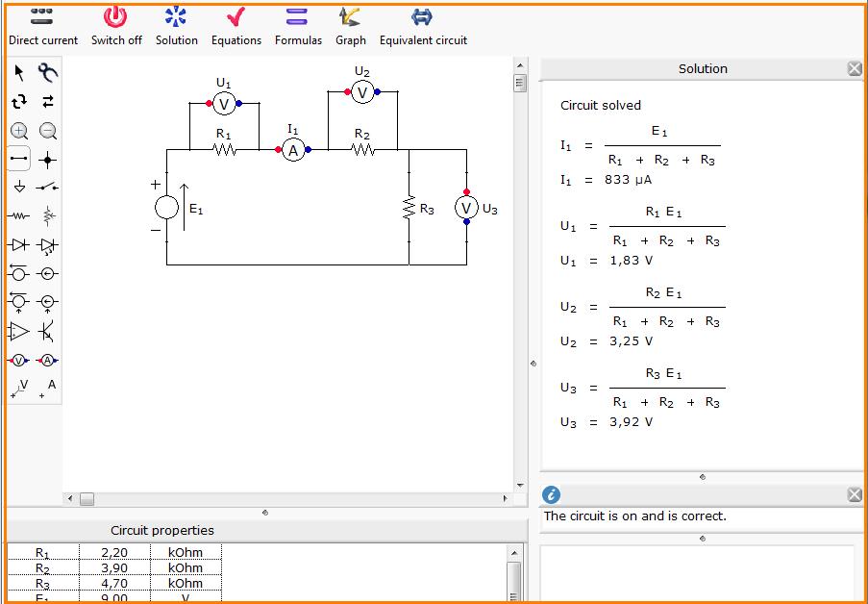This screenshot has height=604, width=868.
Task: Select the current probe A tool
Action: click(48, 389)
